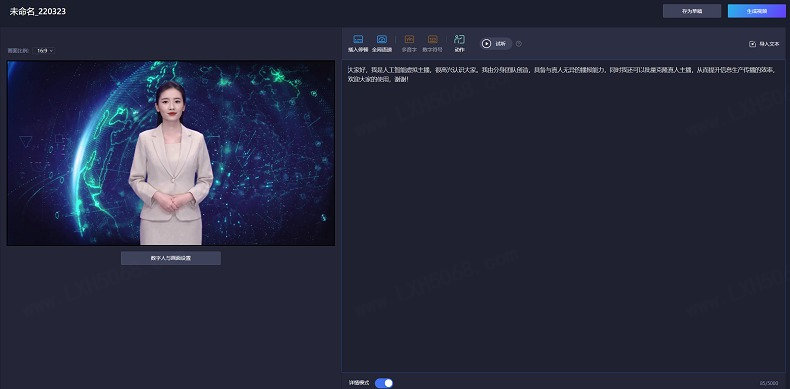Click the 导入文本 import text icon
Screen dimensions: 790x389
pos(753,44)
